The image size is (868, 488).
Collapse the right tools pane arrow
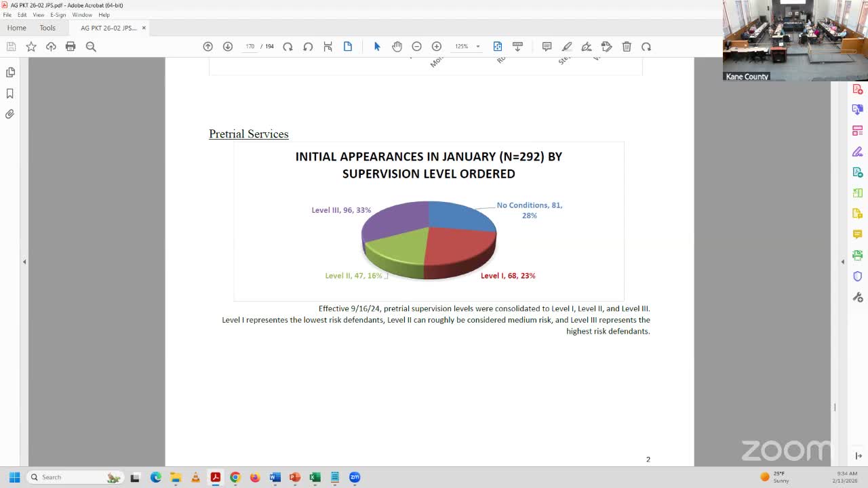click(843, 262)
